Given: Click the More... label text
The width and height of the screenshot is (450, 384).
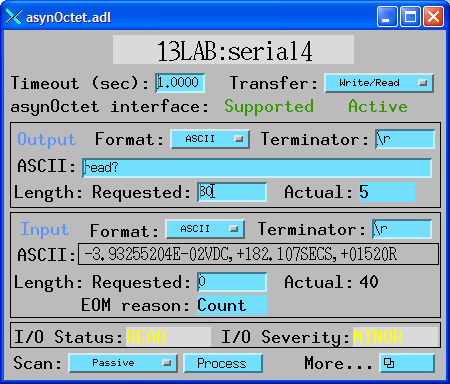Looking at the screenshot, I should pyautogui.click(x=338, y=363).
